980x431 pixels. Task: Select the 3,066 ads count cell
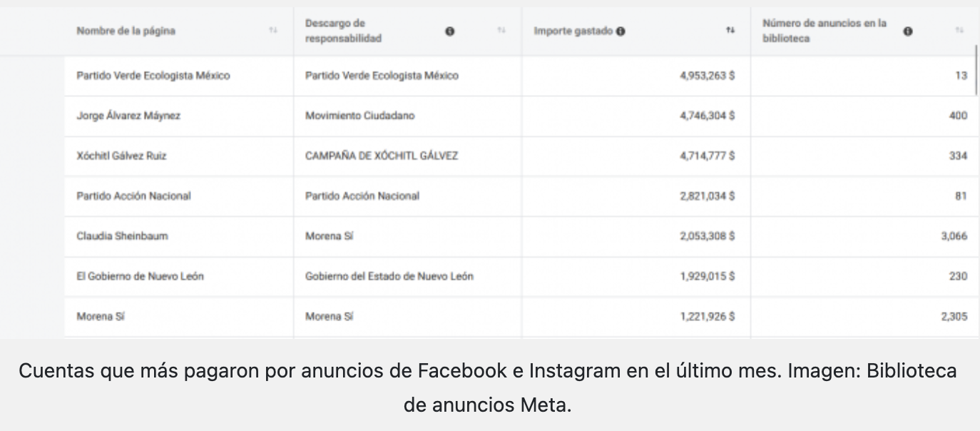click(x=954, y=235)
